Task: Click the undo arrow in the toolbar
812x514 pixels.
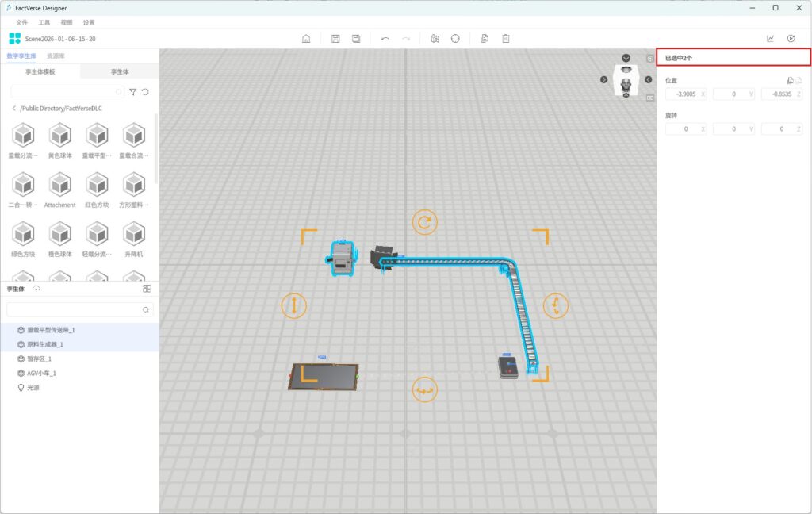Action: pos(385,39)
